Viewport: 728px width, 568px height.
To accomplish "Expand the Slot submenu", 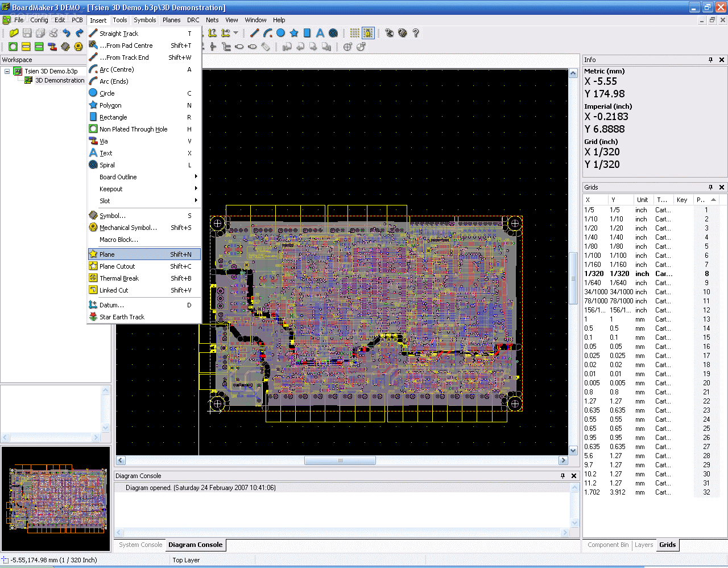I will [144, 201].
